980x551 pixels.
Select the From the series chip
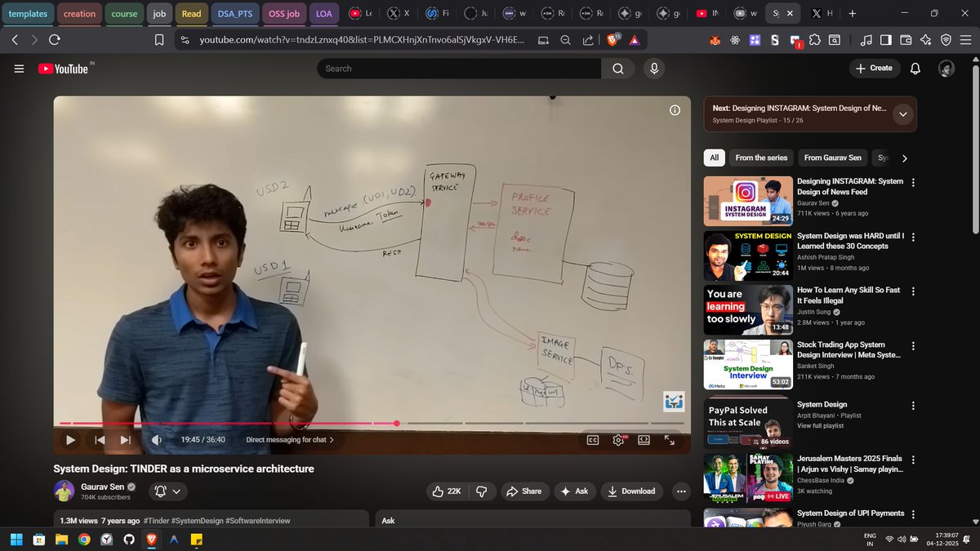click(x=761, y=158)
